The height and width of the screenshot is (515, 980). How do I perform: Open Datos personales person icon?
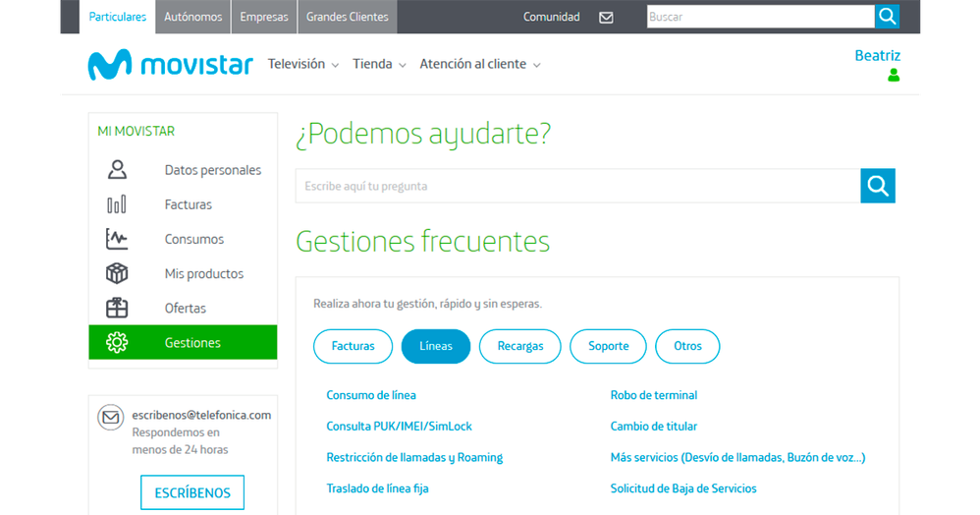[117, 170]
